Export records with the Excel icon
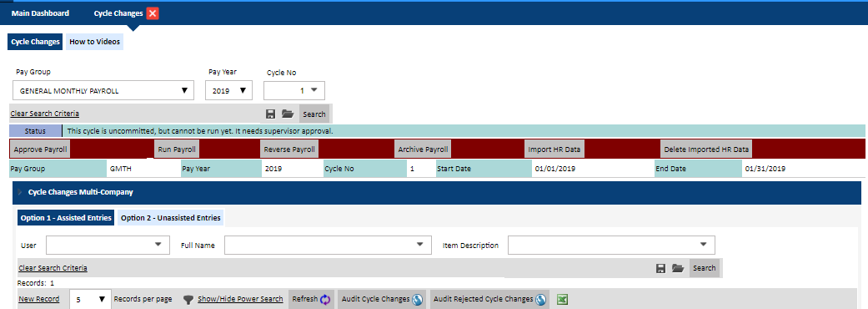Viewport: 868px width, 309px height. coord(563,300)
